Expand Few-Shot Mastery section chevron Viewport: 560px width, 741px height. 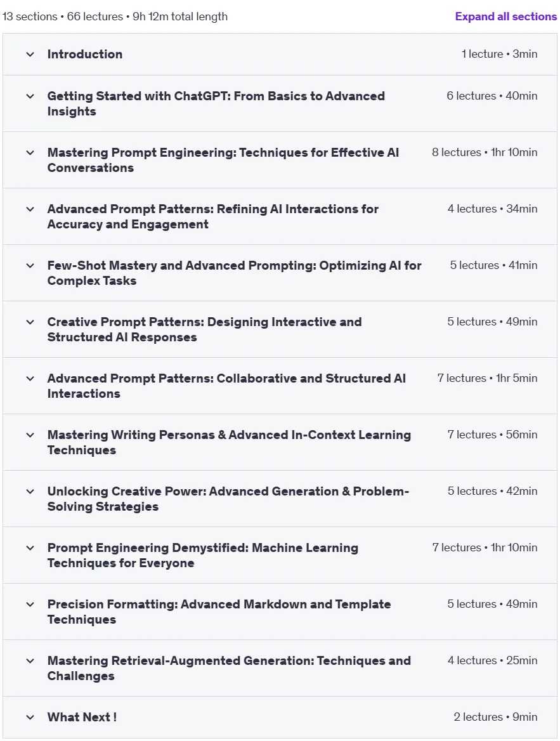coord(30,266)
